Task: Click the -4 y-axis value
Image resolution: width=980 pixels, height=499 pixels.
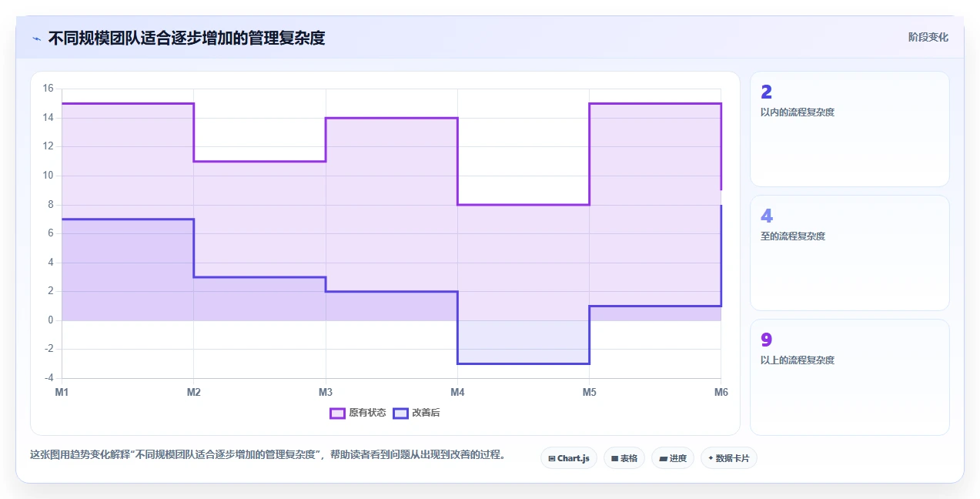Action: [48, 378]
